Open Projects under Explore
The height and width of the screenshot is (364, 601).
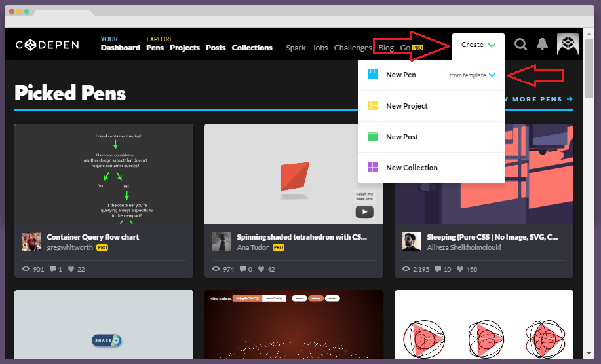click(x=185, y=48)
